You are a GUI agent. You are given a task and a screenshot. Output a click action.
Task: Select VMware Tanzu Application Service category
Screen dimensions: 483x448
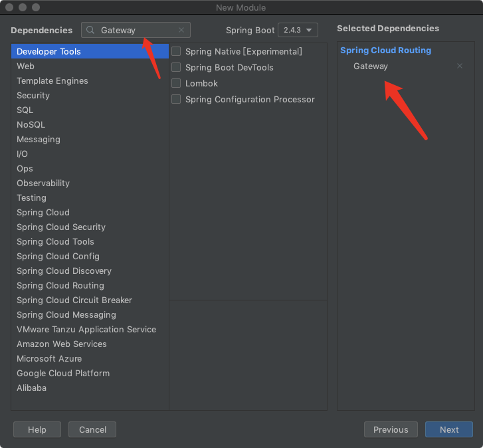[x=90, y=330]
